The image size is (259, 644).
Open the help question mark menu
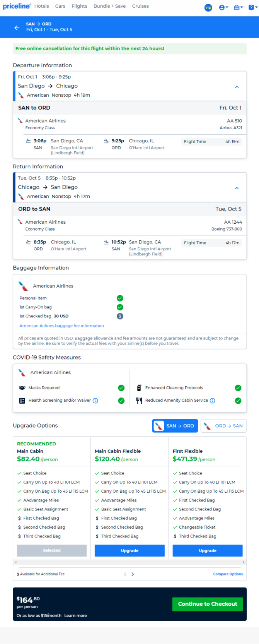point(253,7)
